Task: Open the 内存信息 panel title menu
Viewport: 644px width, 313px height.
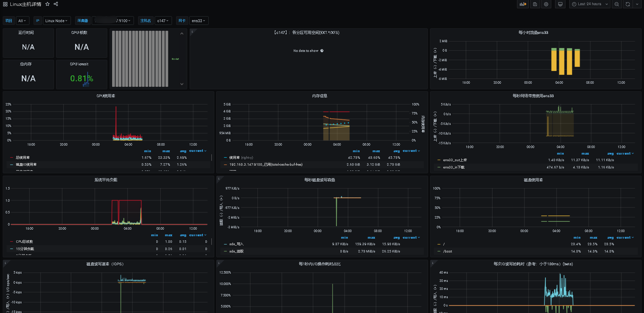Action: tap(319, 96)
